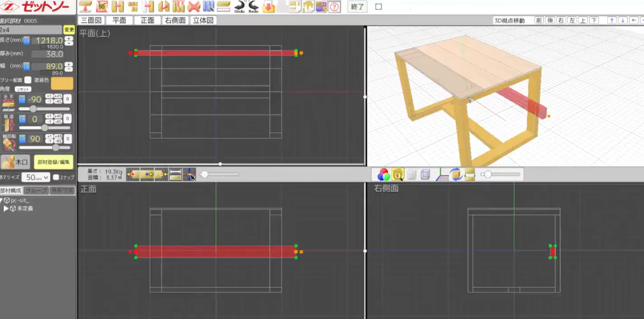Switch to the 立体図 view tab
The height and width of the screenshot is (319, 644).
tap(203, 21)
